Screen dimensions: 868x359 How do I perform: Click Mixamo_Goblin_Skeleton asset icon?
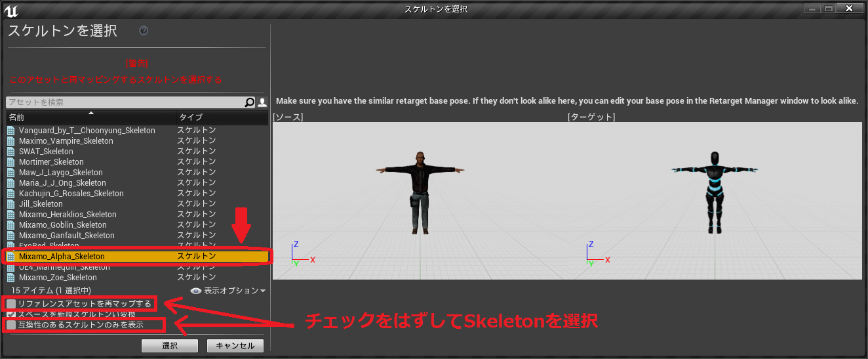click(10, 225)
